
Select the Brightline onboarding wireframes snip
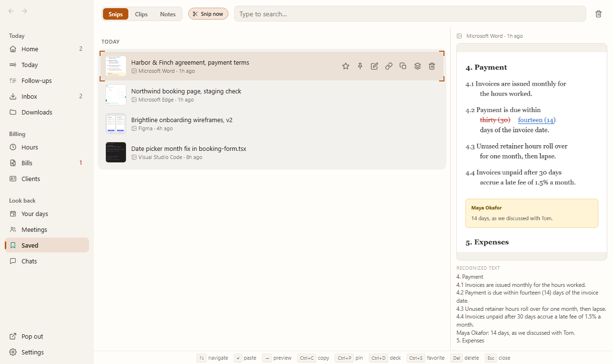click(272, 124)
